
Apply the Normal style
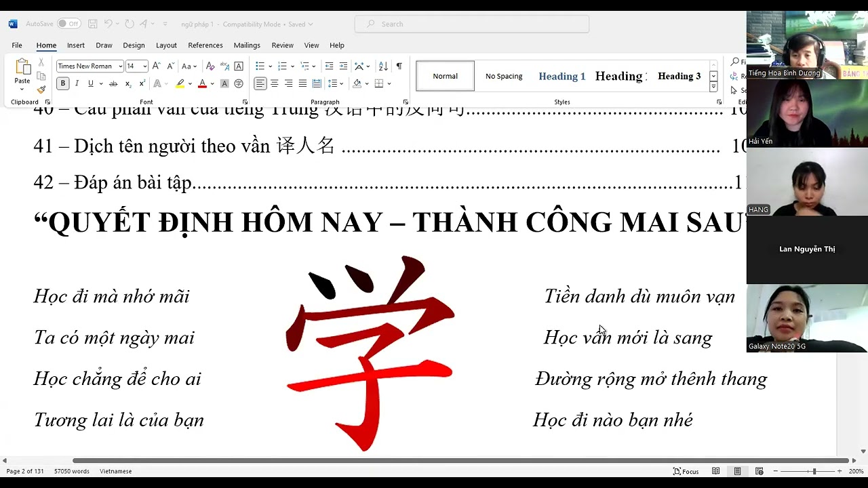pyautogui.click(x=446, y=76)
